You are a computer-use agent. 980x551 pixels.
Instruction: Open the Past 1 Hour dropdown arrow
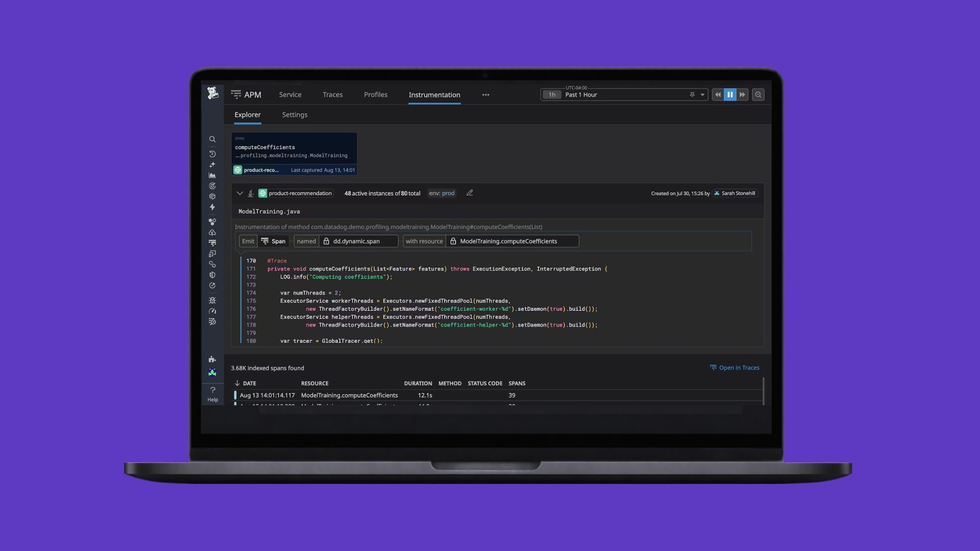pos(702,95)
